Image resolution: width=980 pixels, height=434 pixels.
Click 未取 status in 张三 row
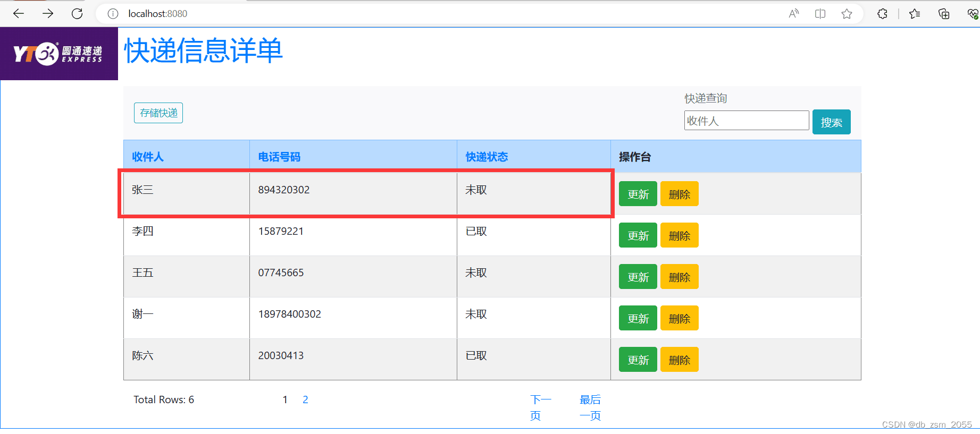coord(476,190)
